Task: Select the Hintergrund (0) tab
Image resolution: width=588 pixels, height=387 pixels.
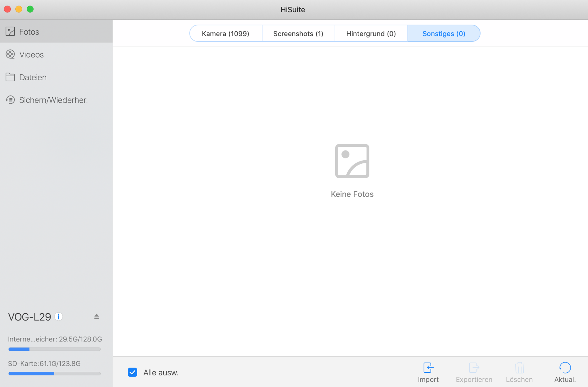Action: (x=371, y=33)
